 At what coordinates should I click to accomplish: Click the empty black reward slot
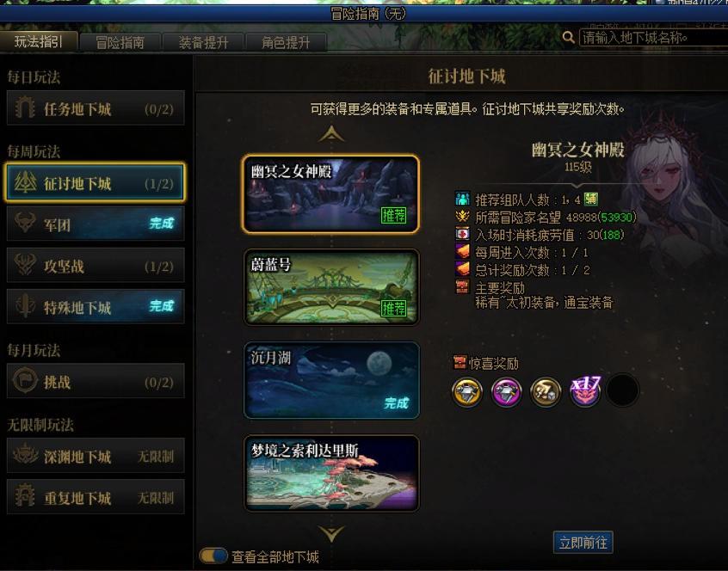pos(623,390)
